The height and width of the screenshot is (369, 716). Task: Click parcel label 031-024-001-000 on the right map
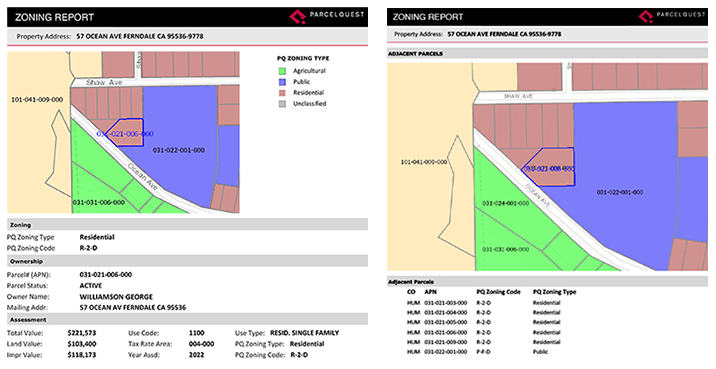(506, 203)
